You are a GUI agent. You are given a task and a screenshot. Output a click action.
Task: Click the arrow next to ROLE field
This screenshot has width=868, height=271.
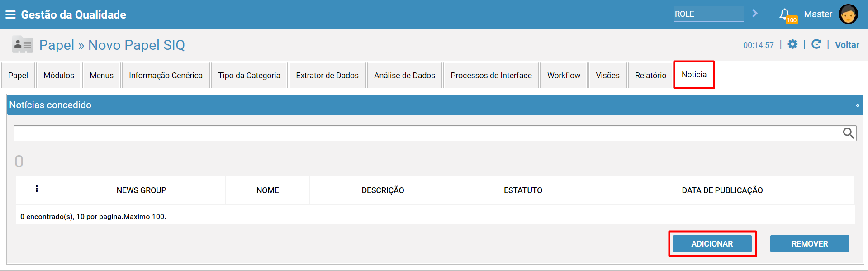[x=754, y=14]
